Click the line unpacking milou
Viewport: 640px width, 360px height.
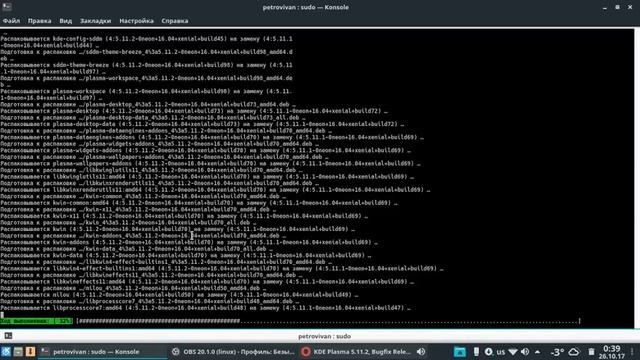point(179,295)
